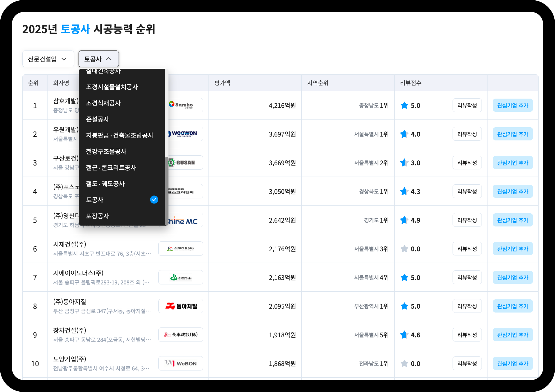
Task: Click 리뷰작성 for 시재건설(주)
Action: point(467,249)
